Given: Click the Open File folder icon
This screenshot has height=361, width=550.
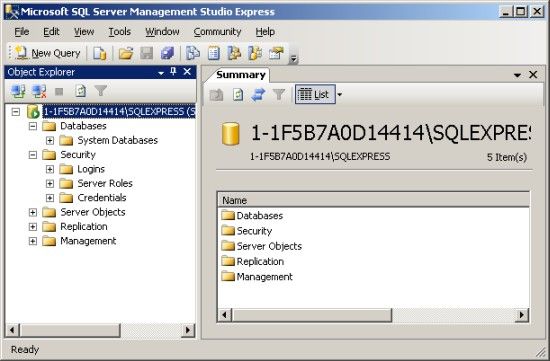Looking at the screenshot, I should [126, 53].
